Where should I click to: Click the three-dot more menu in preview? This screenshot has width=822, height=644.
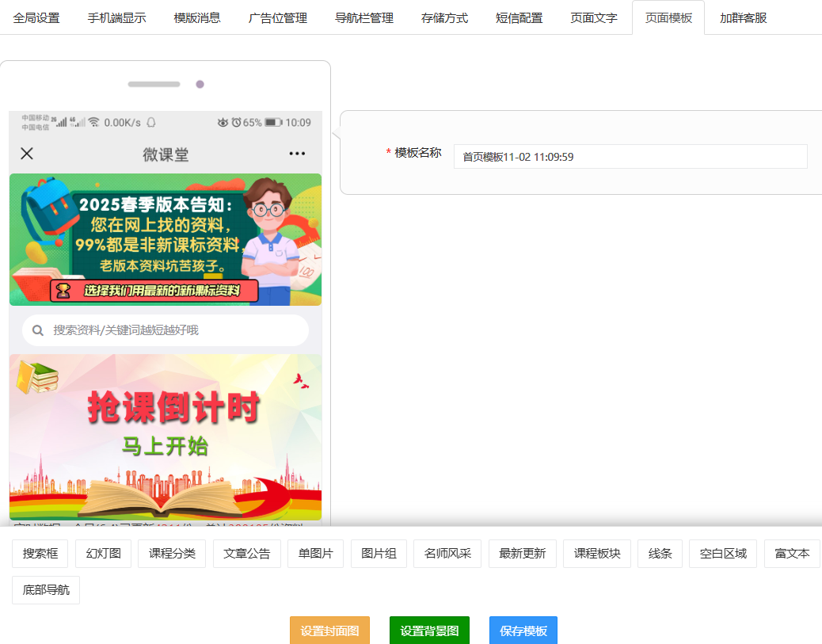[x=297, y=154]
